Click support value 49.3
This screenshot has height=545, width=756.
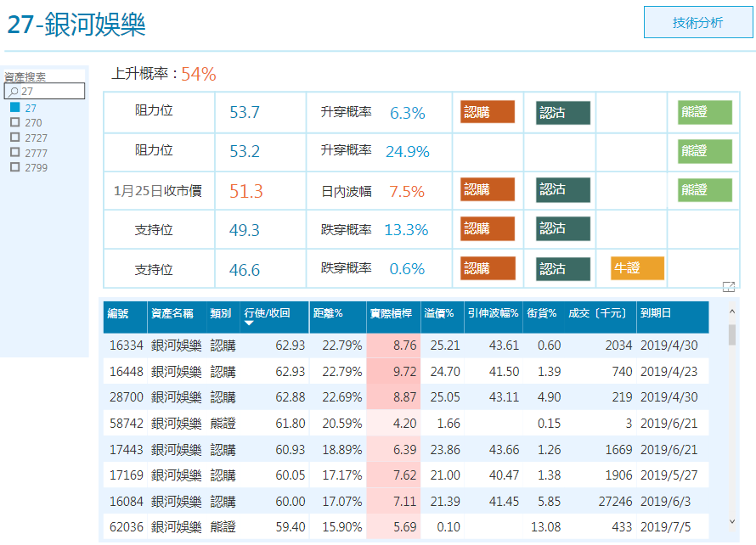pos(245,230)
